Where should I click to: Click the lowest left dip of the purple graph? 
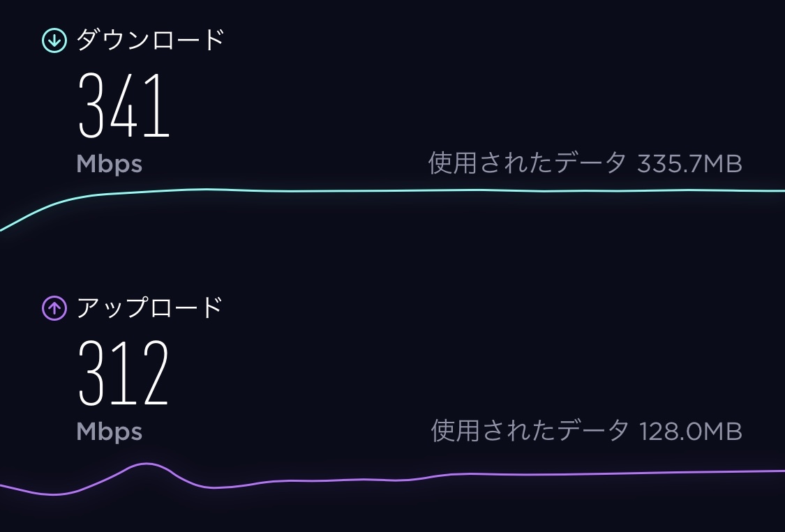pyautogui.click(x=52, y=494)
